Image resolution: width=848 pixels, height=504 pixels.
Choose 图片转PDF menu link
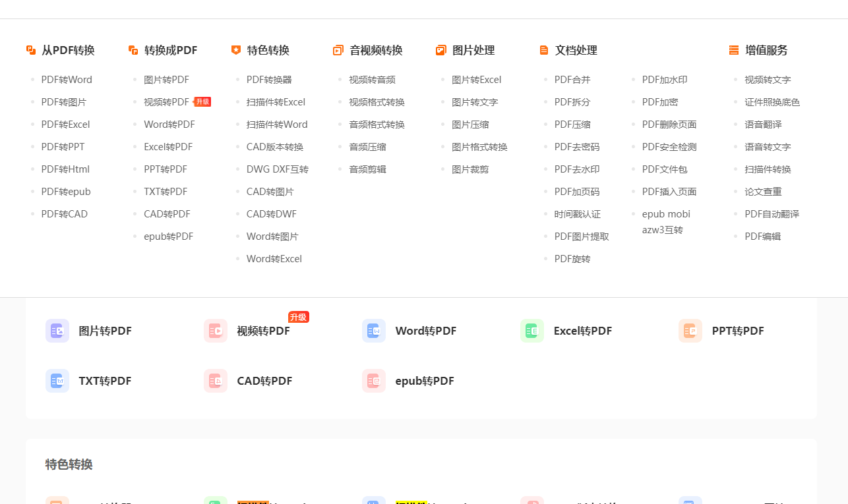tap(167, 80)
